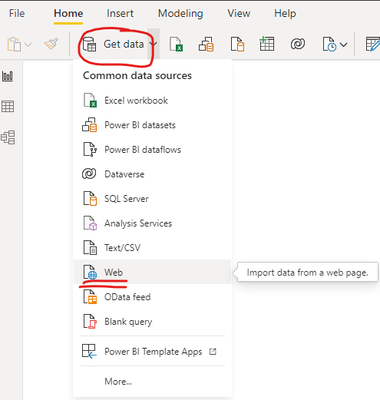Click the Power BI datasets toolbar icon
Image resolution: width=380 pixels, height=400 pixels.
(x=206, y=44)
